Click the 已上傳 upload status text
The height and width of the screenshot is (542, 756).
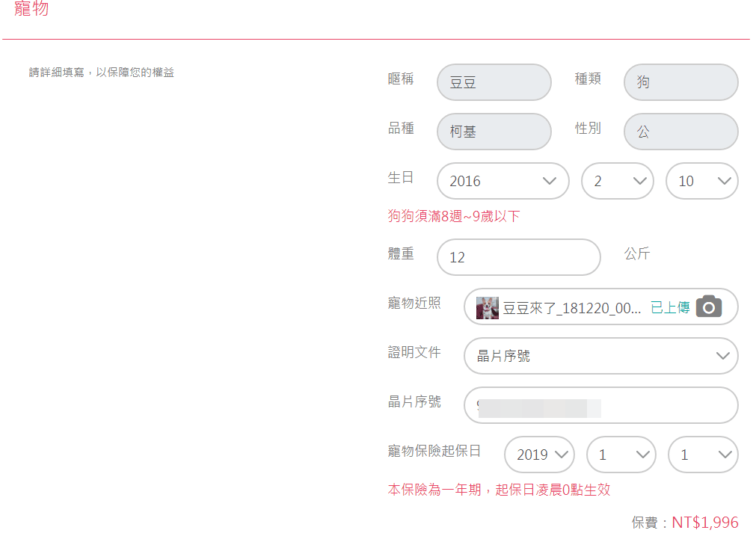click(x=670, y=308)
